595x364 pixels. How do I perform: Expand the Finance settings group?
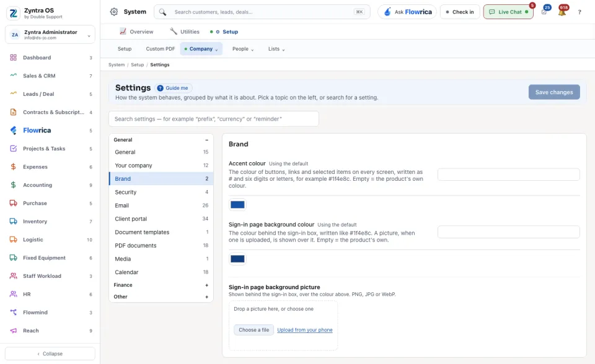point(207,285)
